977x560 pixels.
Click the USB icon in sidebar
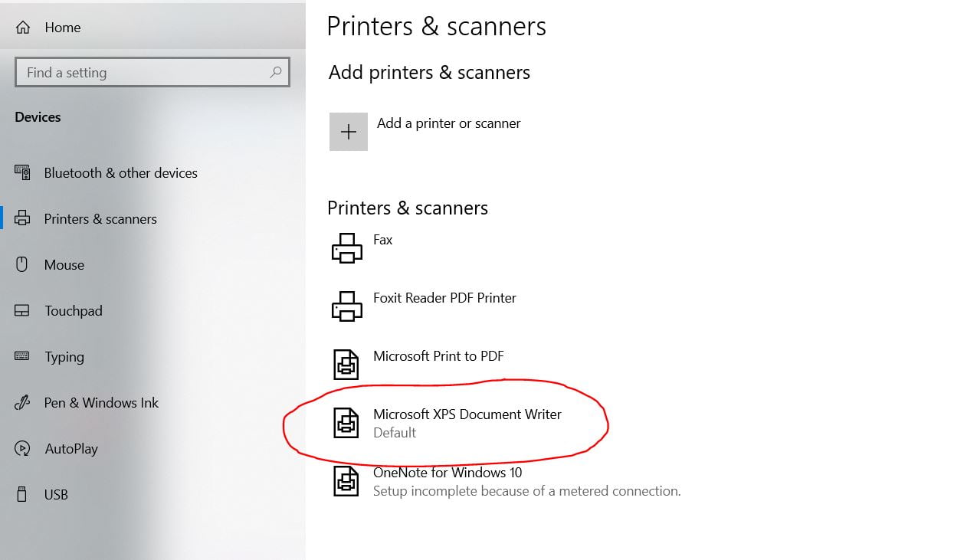pos(22,494)
